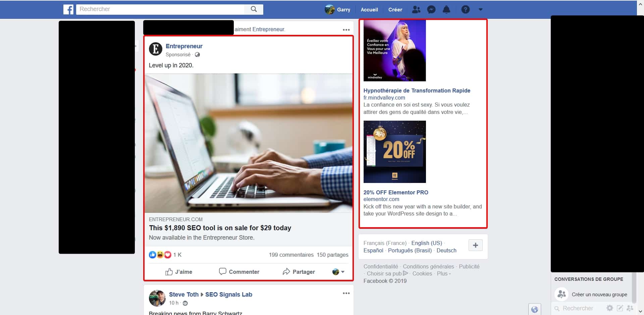Screen dimensions: 644x315
Task: Open the Messenger icon
Action: [431, 10]
